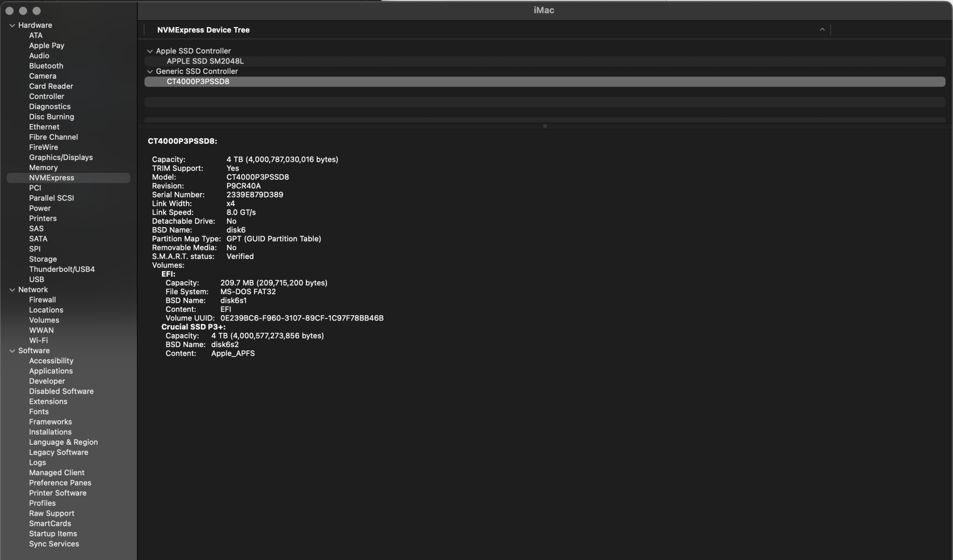Open the Storage hardware category
The image size is (953, 560).
click(x=43, y=259)
